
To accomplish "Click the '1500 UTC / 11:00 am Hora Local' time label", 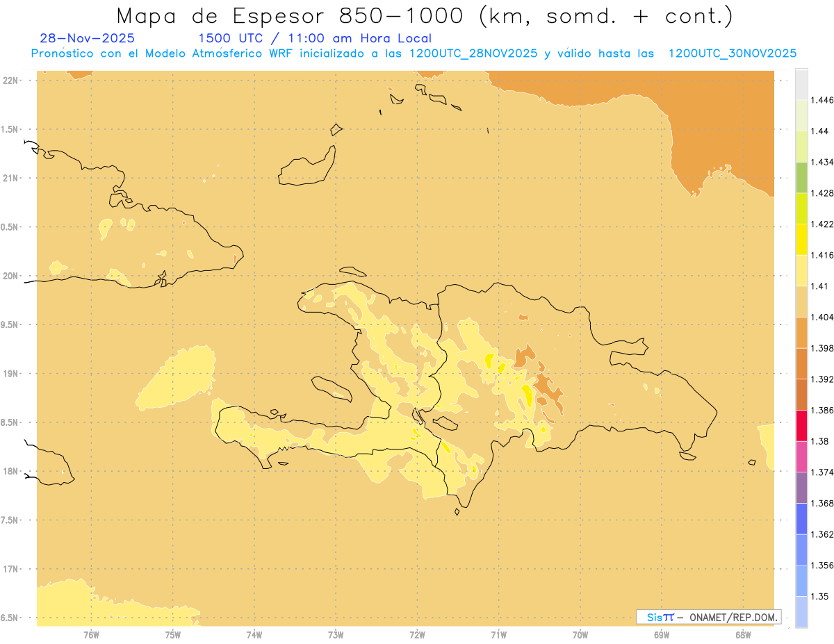I will (315, 38).
